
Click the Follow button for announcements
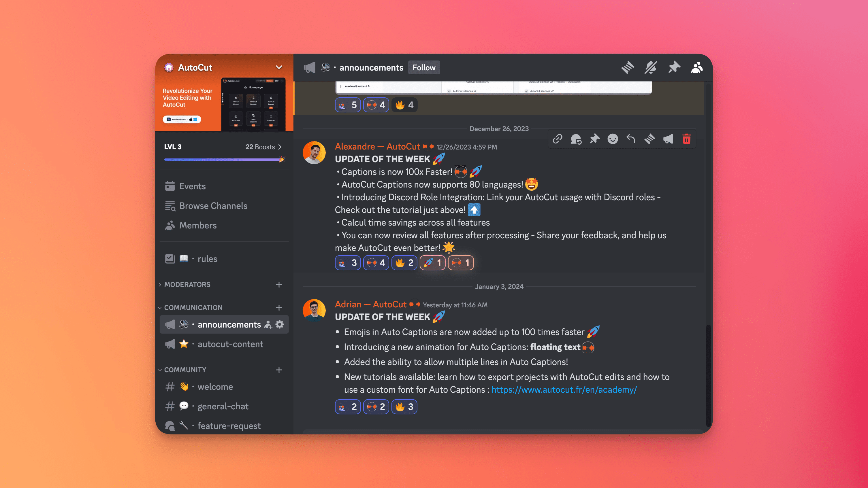[424, 68]
